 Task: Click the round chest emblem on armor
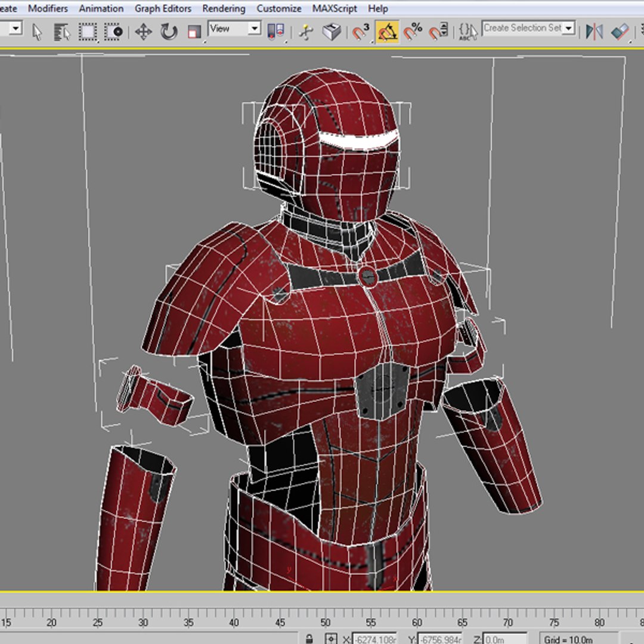367,277
